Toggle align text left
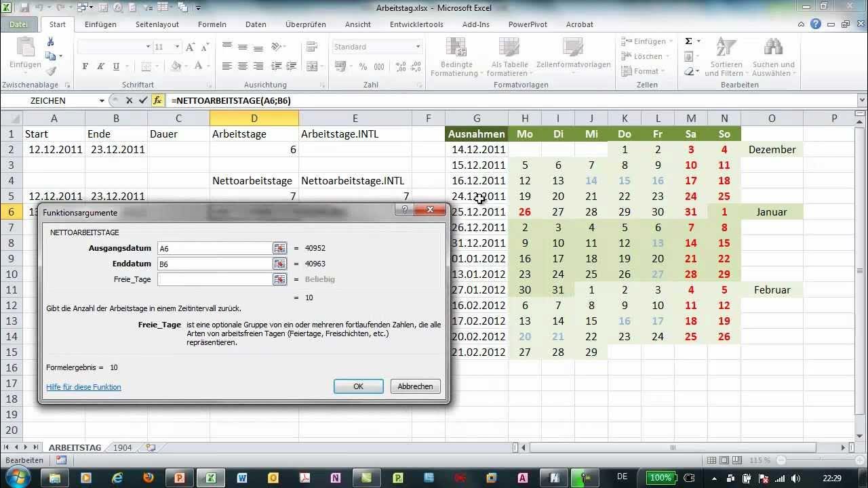The width and height of the screenshot is (868, 488). pyautogui.click(x=226, y=66)
